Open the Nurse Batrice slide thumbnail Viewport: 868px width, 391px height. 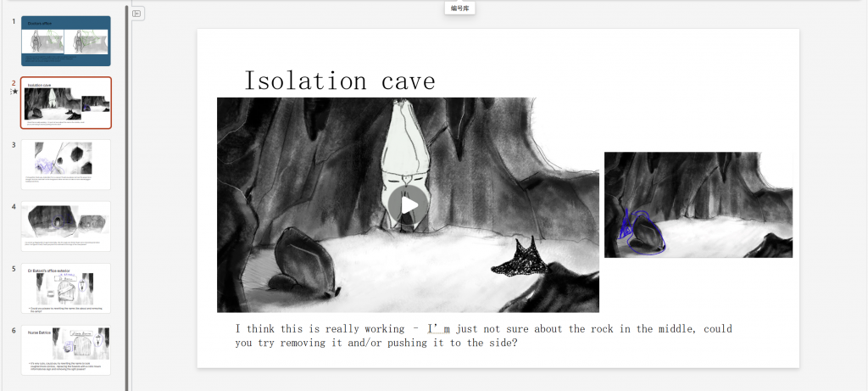point(65,350)
